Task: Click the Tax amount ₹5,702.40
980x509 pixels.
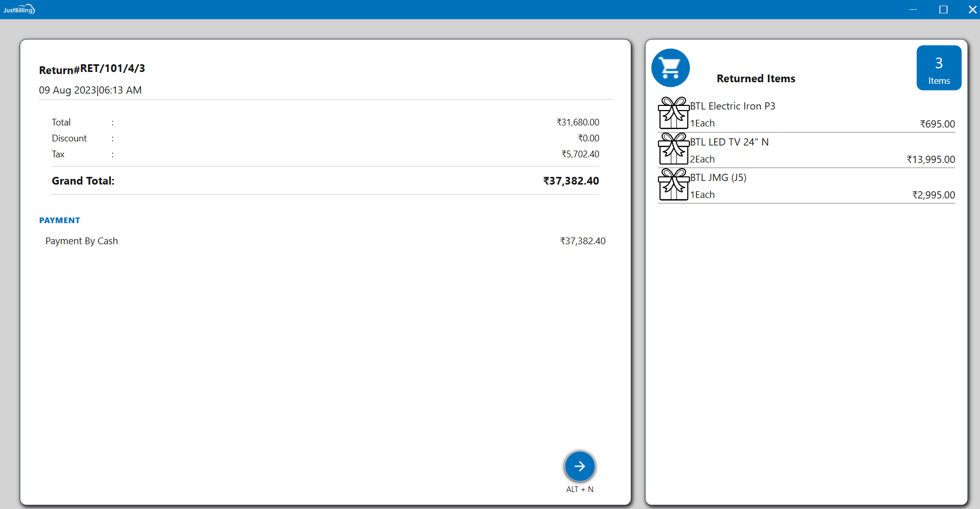Action: coord(580,154)
